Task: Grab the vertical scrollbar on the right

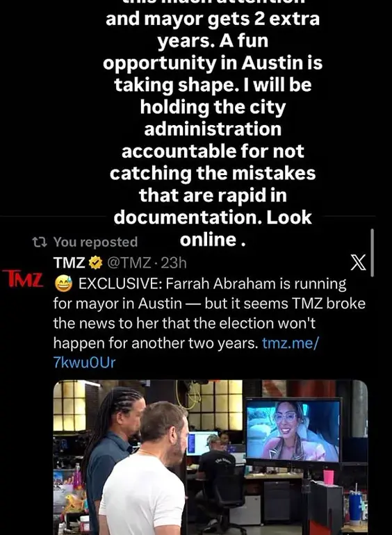Action: pyautogui.click(x=372, y=252)
